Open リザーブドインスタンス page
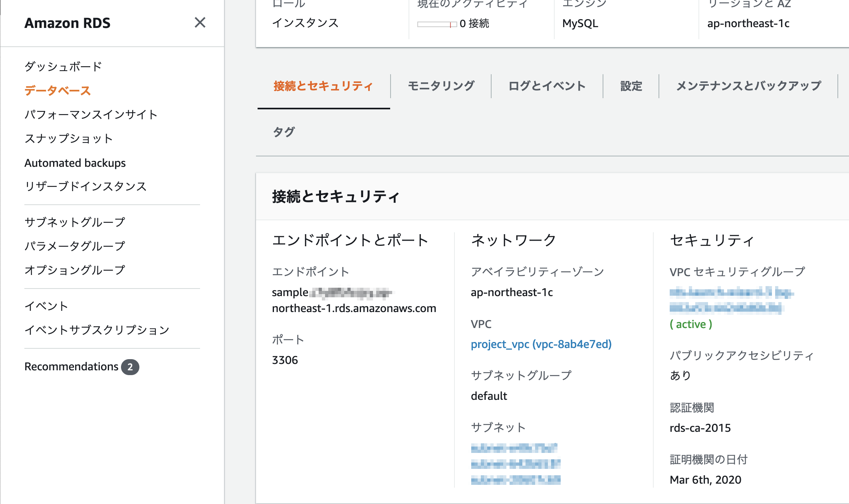This screenshot has width=849, height=504. [x=85, y=186]
